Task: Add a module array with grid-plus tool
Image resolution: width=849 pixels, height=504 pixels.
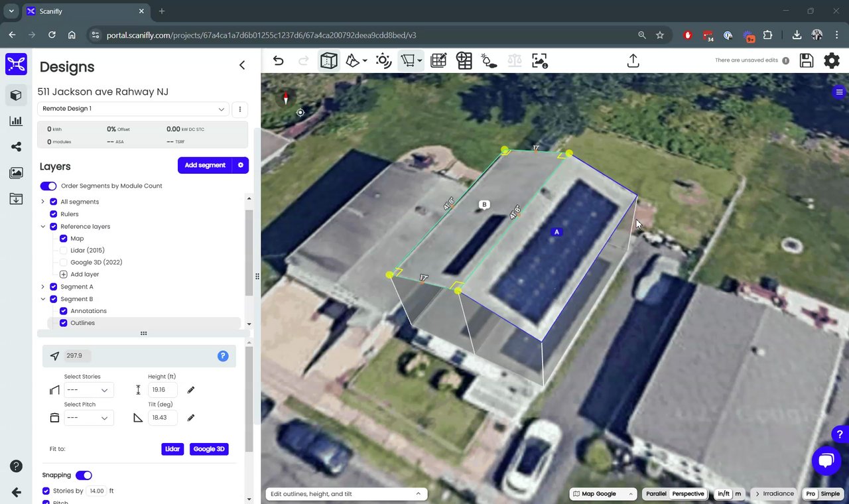Action: click(464, 61)
